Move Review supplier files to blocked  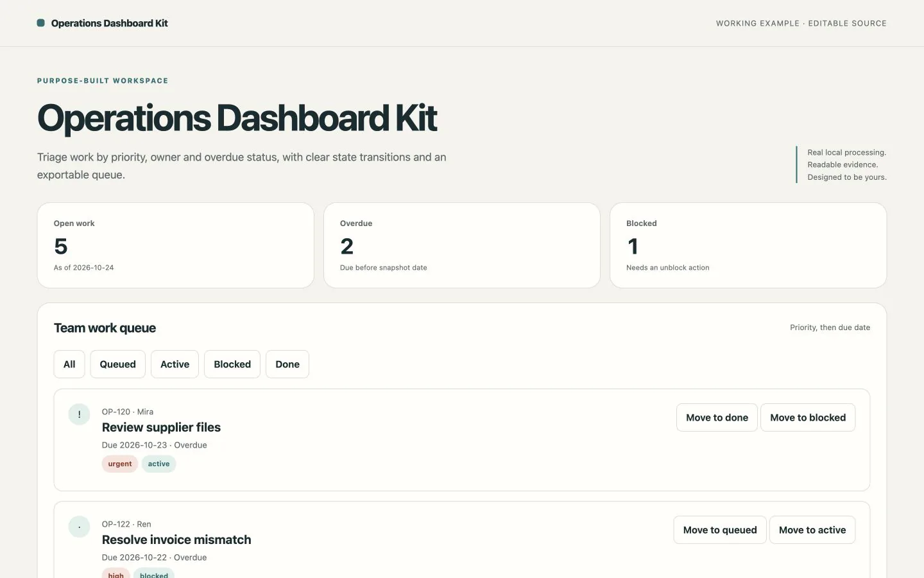[808, 417]
